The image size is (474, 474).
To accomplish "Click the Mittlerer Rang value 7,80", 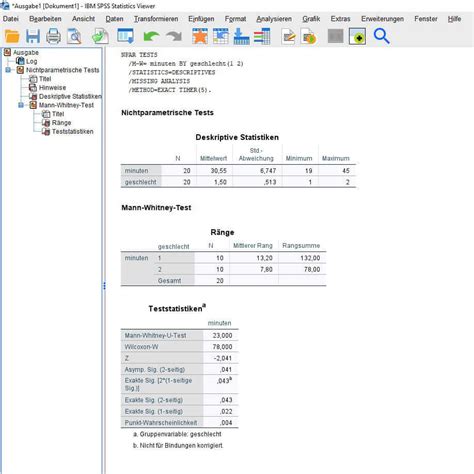I will (266, 269).
